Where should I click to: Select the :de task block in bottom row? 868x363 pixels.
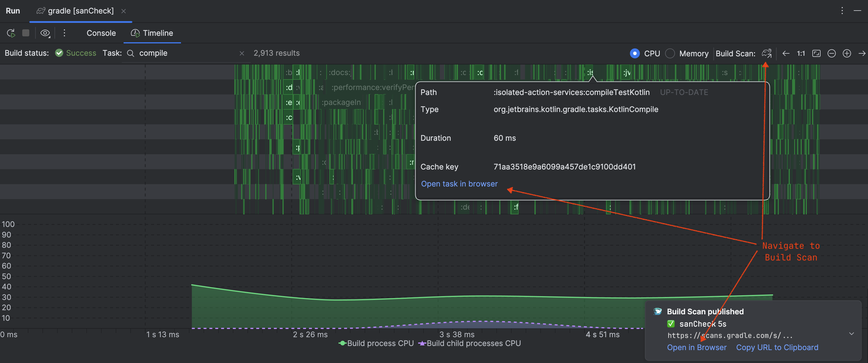click(465, 207)
